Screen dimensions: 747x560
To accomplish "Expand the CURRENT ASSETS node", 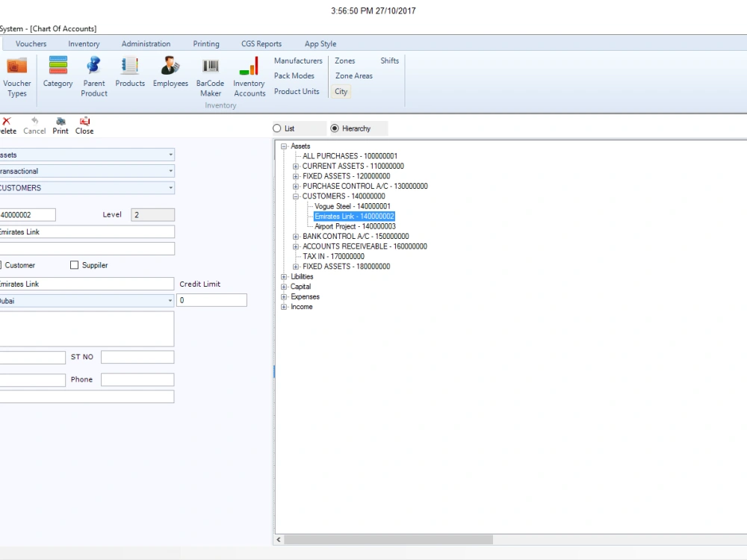I will point(296,167).
